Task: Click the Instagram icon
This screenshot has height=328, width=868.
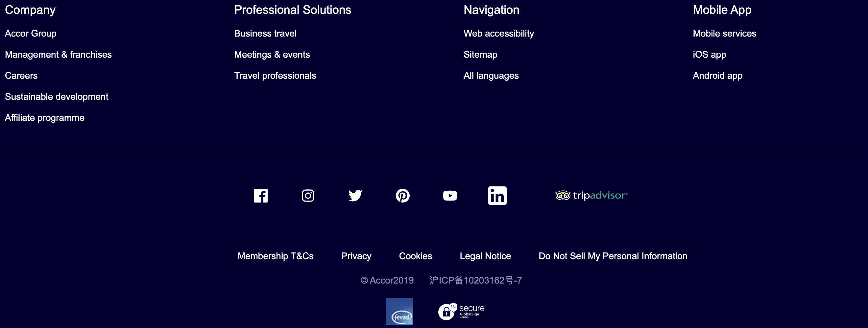Action: click(308, 195)
